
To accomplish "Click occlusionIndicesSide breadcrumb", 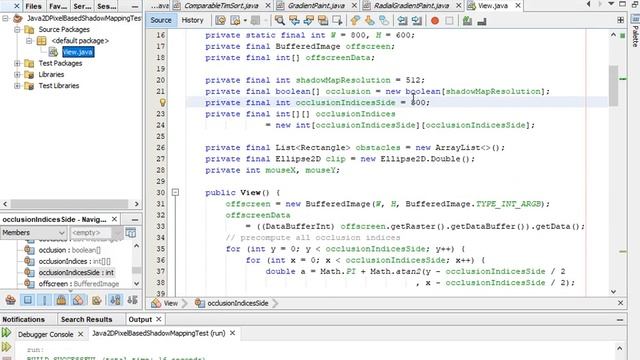I will tap(238, 303).
